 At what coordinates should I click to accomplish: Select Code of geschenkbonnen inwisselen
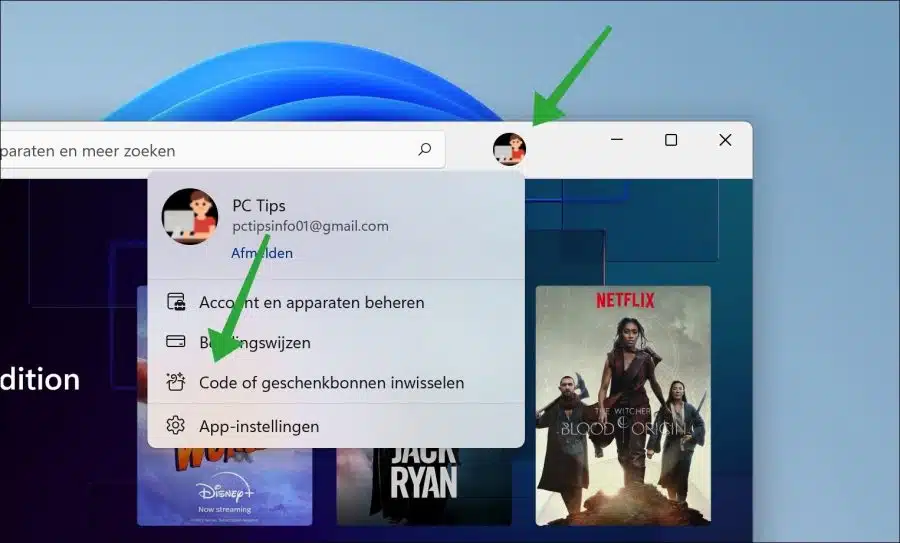tap(336, 382)
